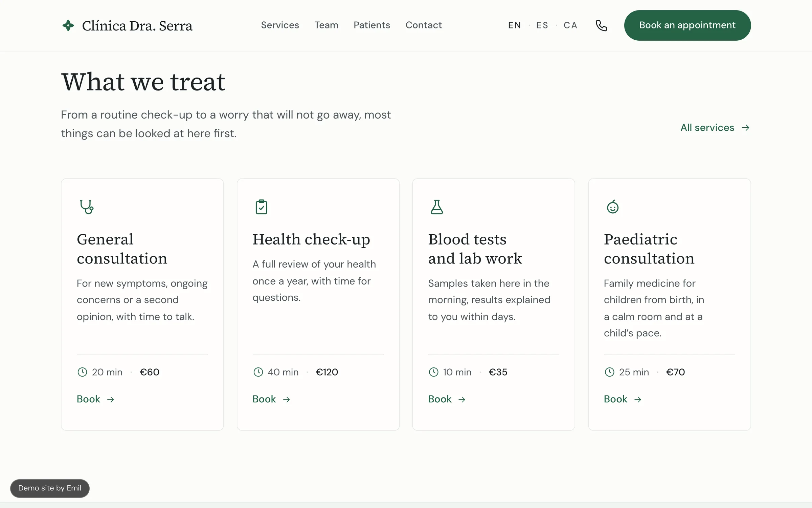Switch language to CA
The width and height of the screenshot is (812, 508).
[x=570, y=25]
